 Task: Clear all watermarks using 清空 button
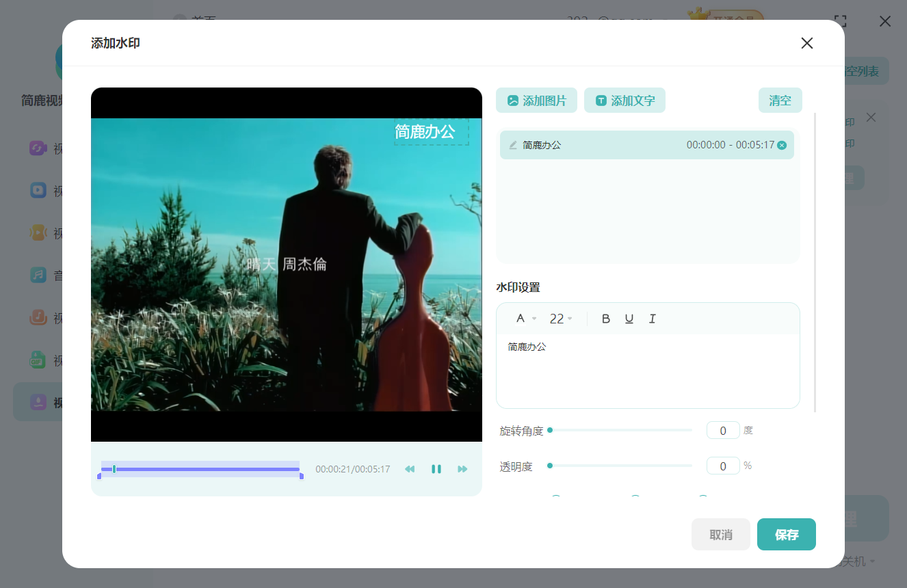780,100
